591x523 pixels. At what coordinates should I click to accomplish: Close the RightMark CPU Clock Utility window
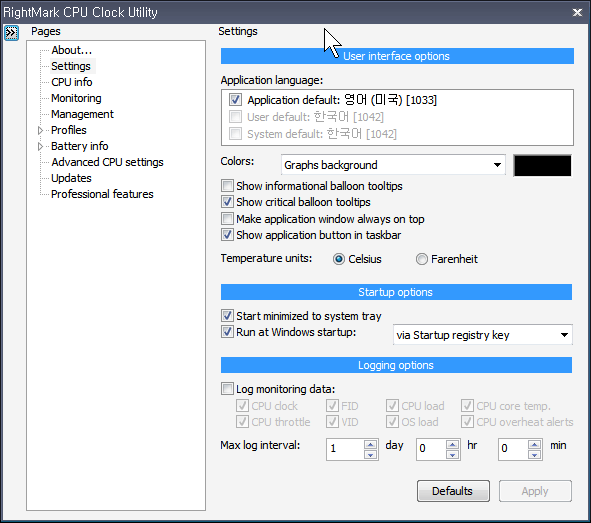(577, 12)
